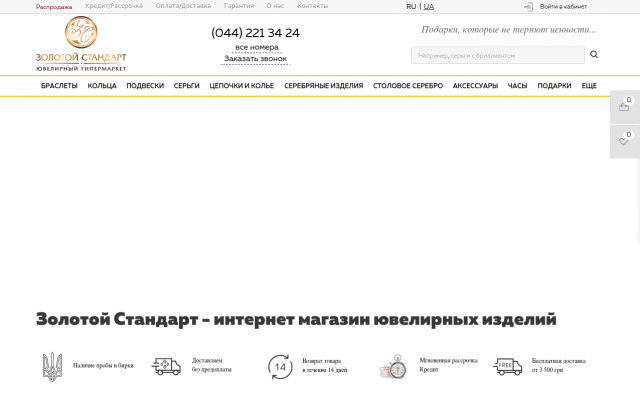
Task: Open the shopping cart icon
Action: click(624, 107)
